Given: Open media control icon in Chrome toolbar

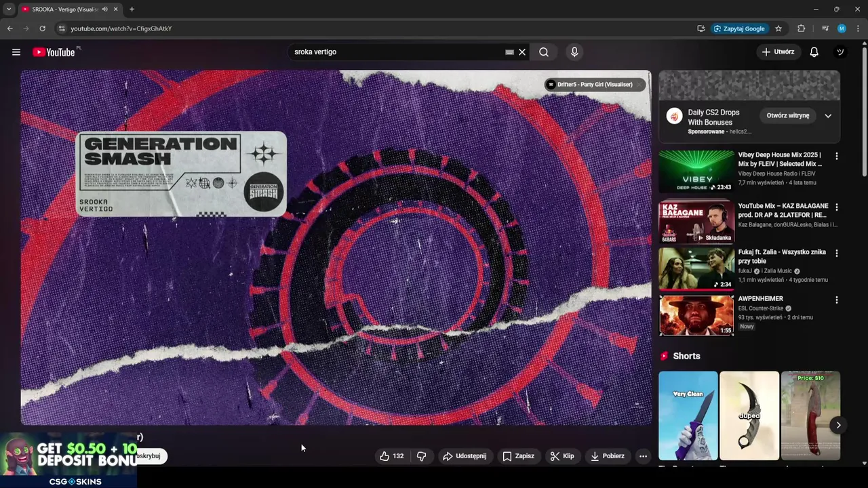Looking at the screenshot, I should coord(825,28).
